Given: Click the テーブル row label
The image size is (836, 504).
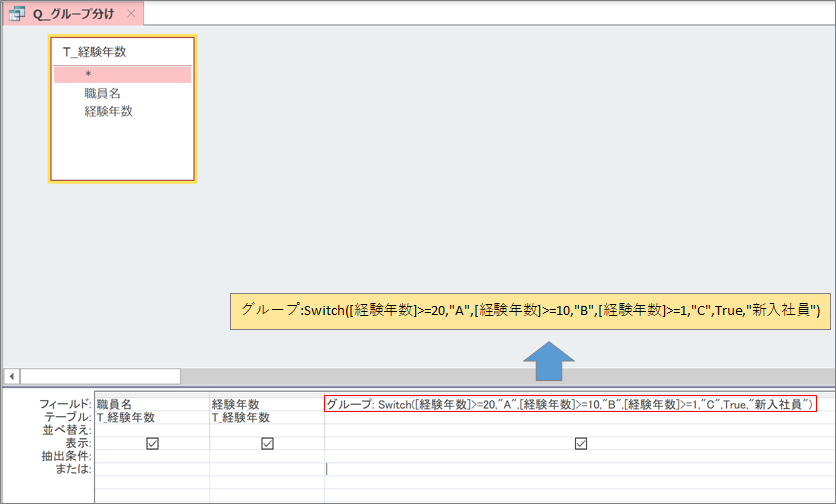Looking at the screenshot, I should (x=68, y=417).
